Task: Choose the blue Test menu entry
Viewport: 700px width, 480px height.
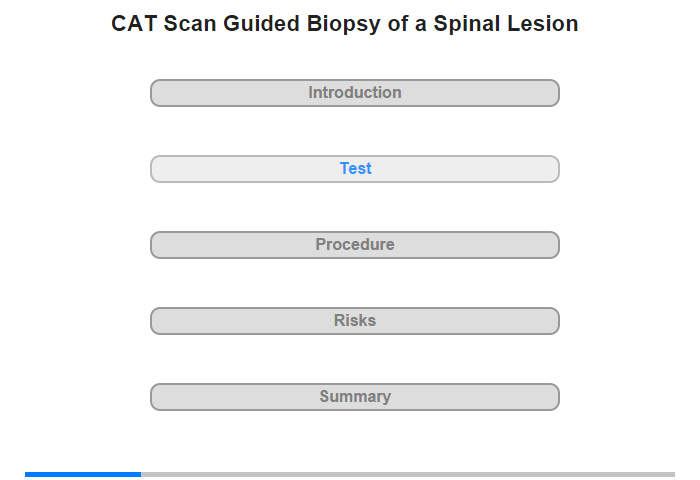Action: tap(354, 169)
